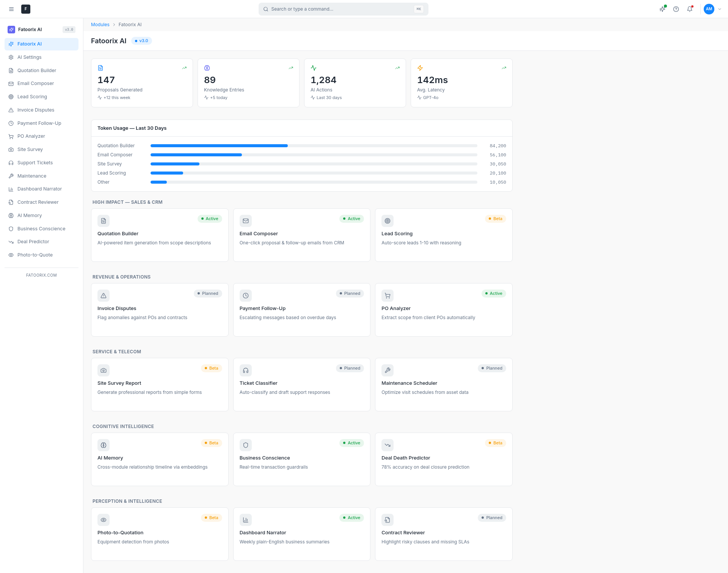This screenshot has width=728, height=573.
Task: Click the Planned badge on Contract Reviewer card
Action: (492, 518)
